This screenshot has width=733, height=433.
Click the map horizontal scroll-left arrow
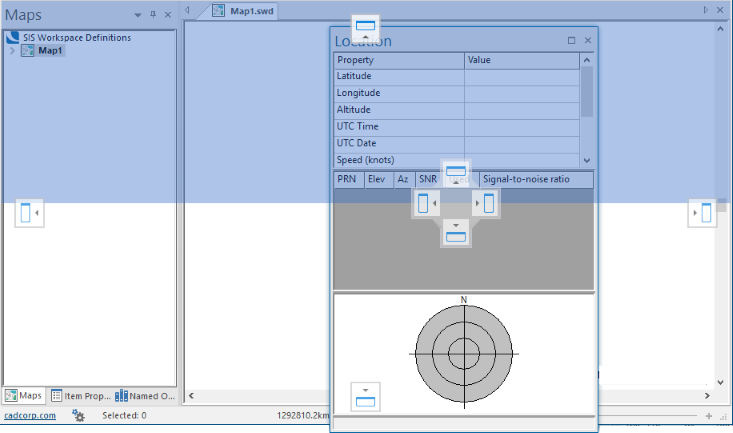pos(191,396)
